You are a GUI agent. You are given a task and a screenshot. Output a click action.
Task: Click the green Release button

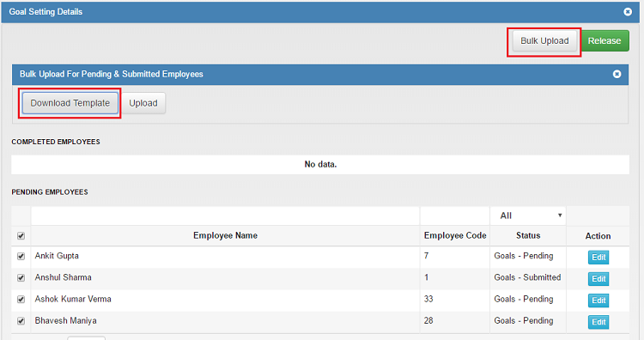(605, 40)
